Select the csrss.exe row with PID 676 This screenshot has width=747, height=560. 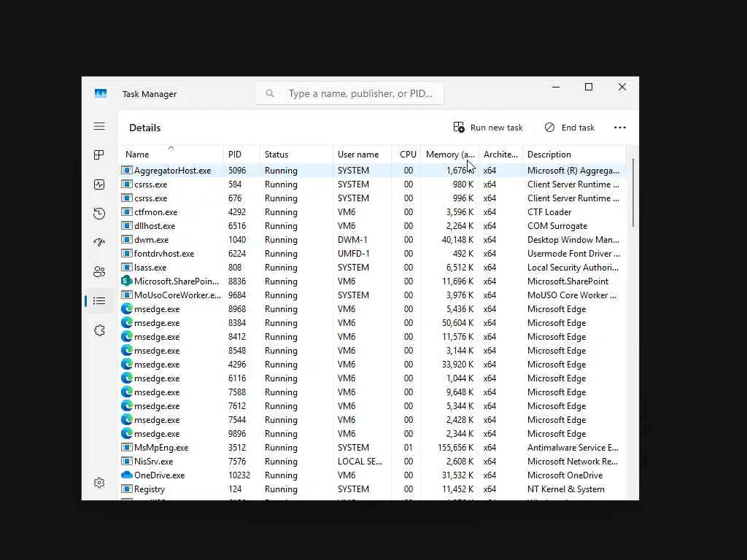pos(373,198)
